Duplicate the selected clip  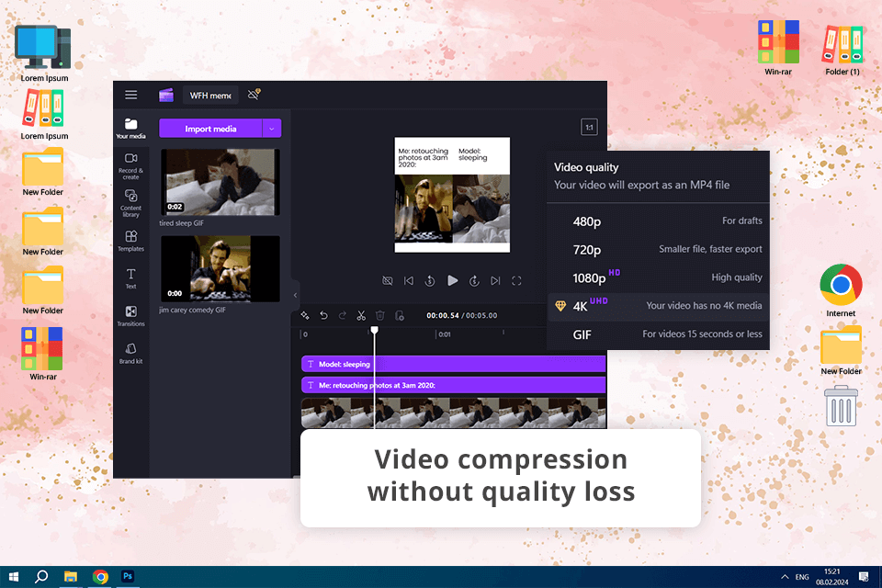click(400, 315)
